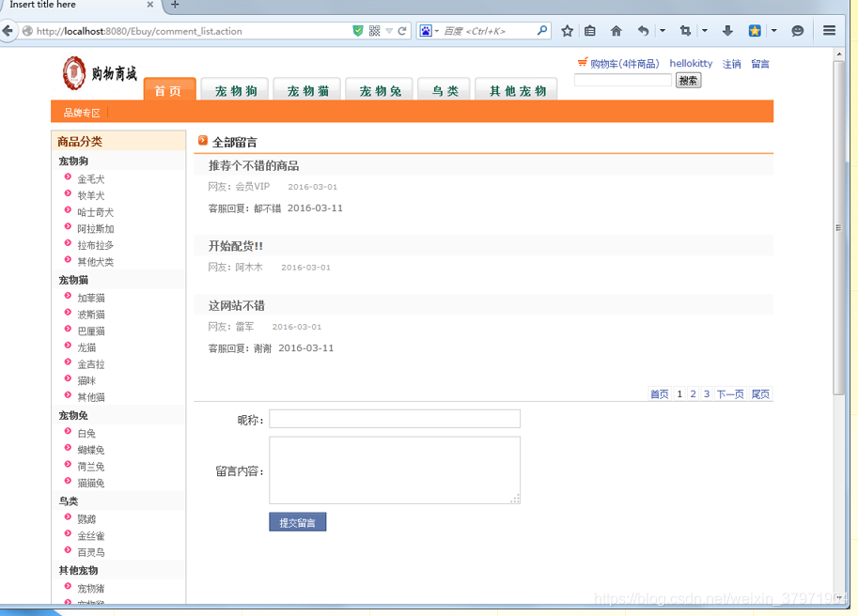Viewport: 858px width, 616px height.
Task: Click the shopping mall logo
Action: tap(100, 73)
